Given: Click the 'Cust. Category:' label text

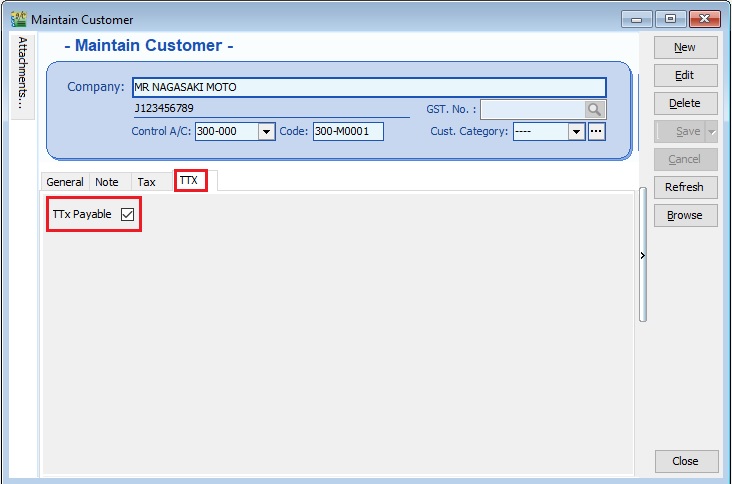Looking at the screenshot, I should [x=469, y=131].
